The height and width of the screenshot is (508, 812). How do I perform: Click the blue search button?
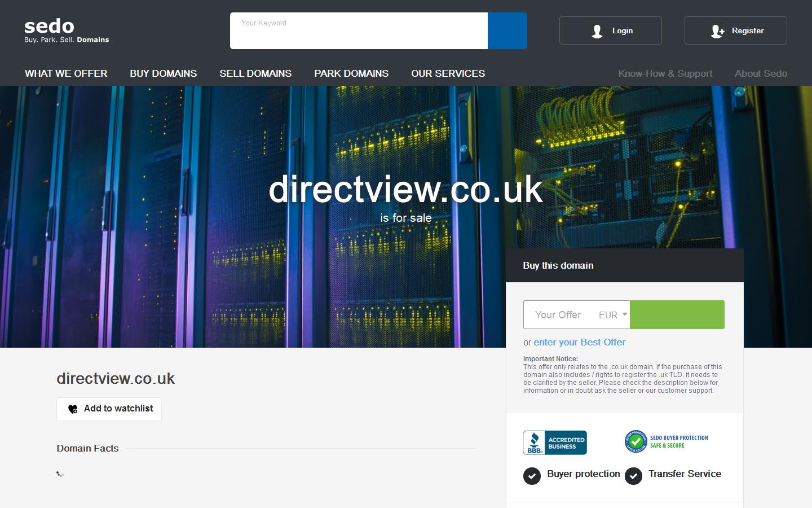click(507, 31)
